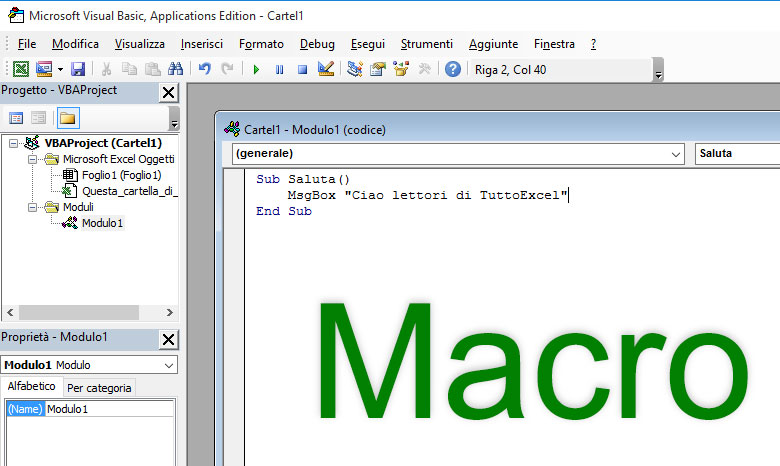This screenshot has height=466, width=780.
Task: Select Questa_cartella_di_ workbook item
Action: (129, 191)
